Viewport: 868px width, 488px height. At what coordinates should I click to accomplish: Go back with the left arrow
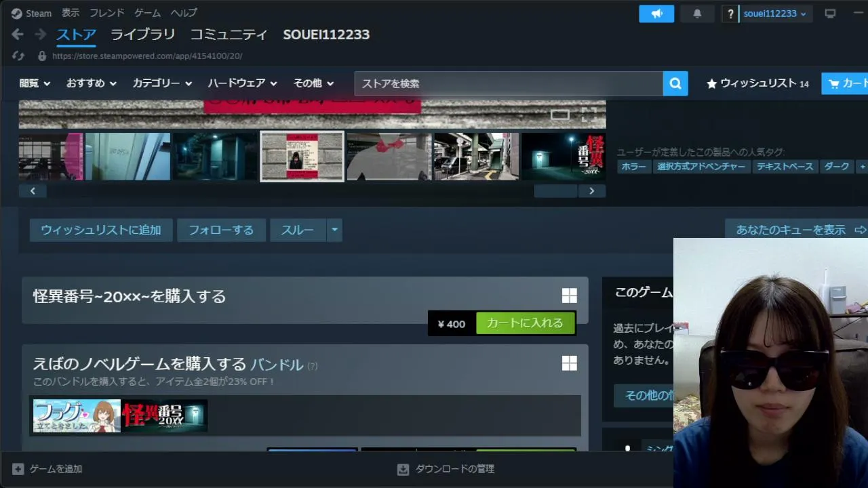18,35
